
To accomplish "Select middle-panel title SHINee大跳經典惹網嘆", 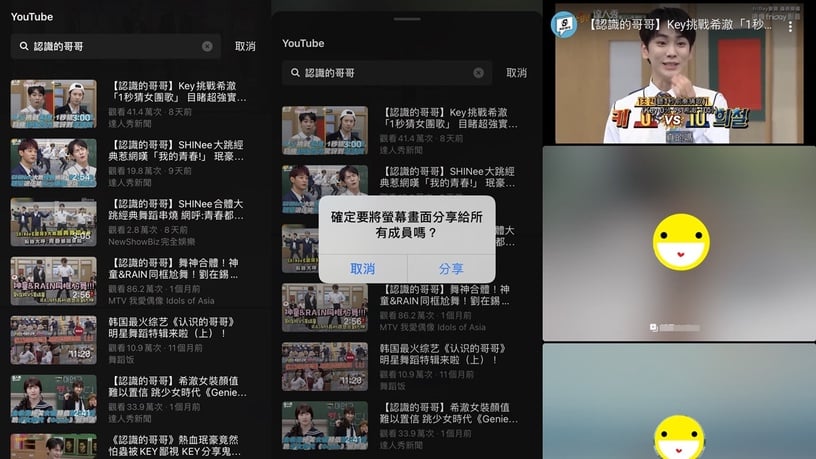I will pos(448,177).
